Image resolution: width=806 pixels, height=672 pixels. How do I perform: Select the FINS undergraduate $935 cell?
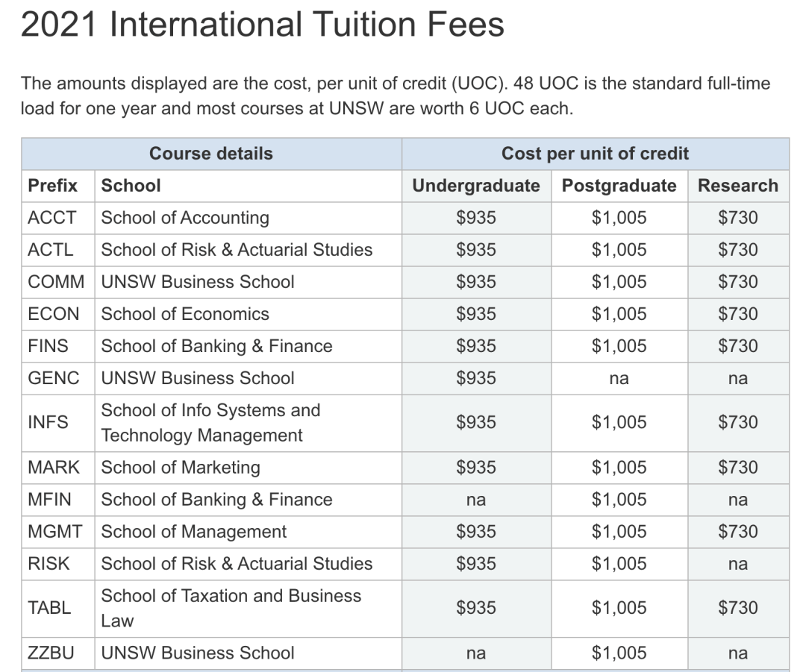click(476, 346)
